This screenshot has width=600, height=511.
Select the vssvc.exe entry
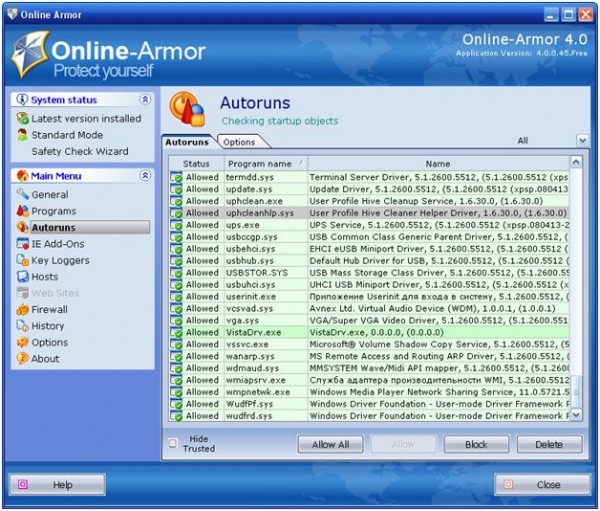pos(369,344)
